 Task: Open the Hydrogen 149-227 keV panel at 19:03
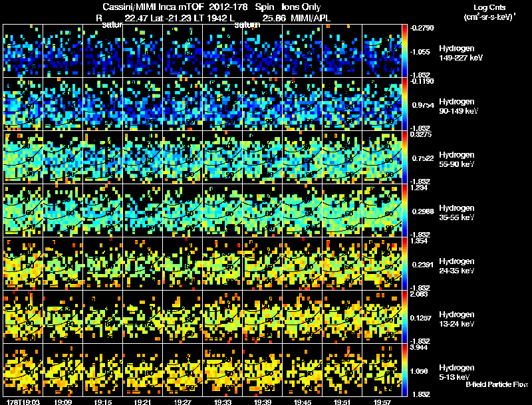[23, 51]
